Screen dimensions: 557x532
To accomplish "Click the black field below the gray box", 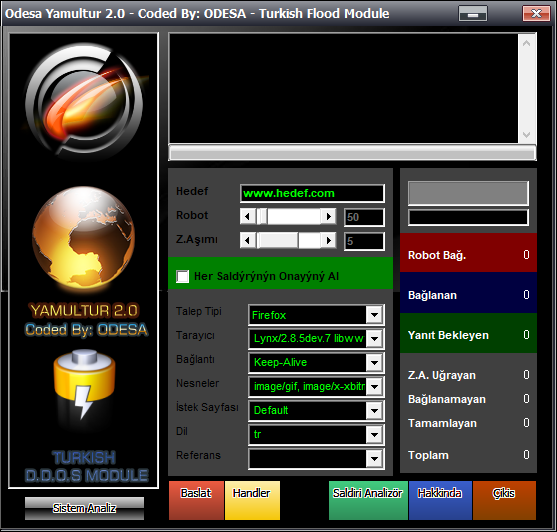I will 468,217.
